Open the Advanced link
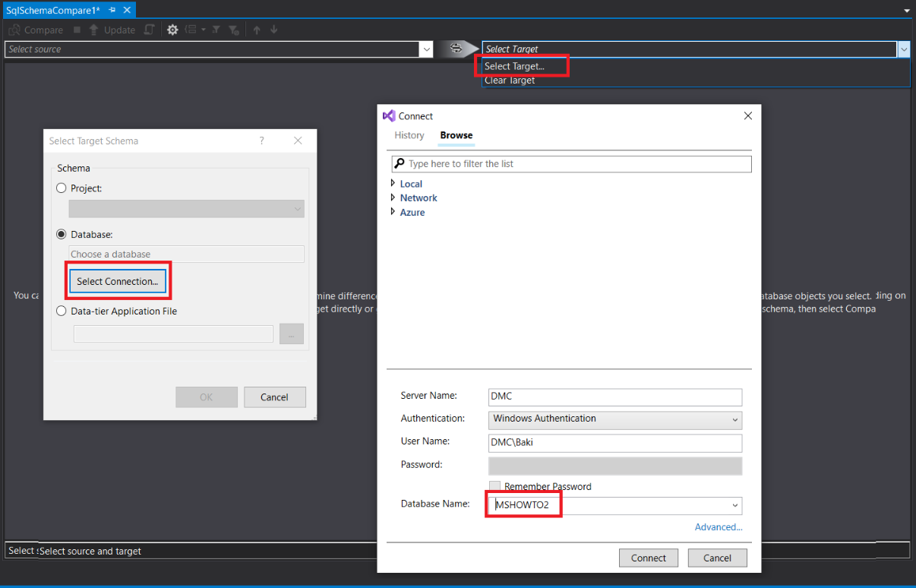Viewport: 916px width, 588px height. (718, 527)
